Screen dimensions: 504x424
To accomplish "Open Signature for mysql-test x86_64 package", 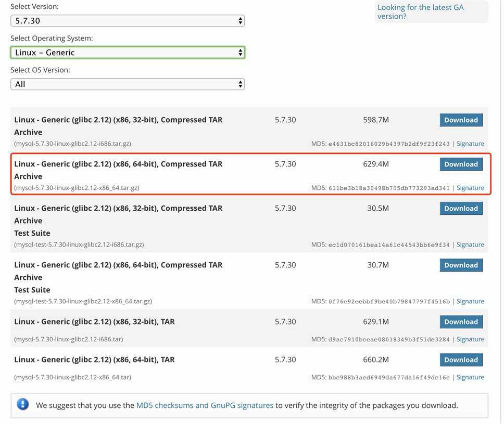I will click(470, 302).
